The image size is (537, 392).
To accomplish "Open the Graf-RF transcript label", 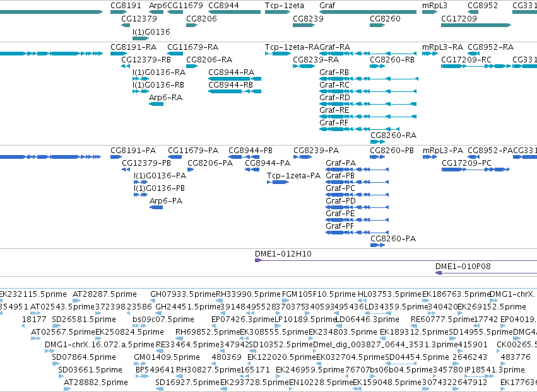I will click(x=334, y=122).
